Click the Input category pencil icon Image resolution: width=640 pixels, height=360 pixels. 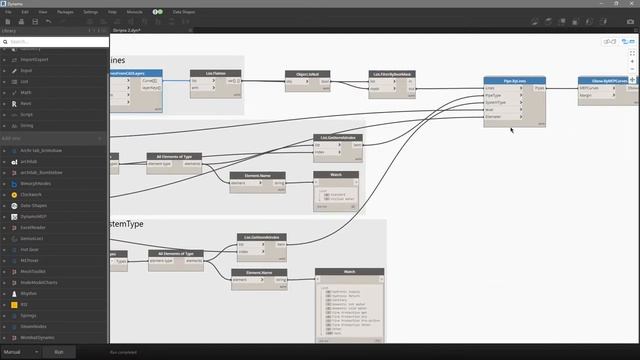click(14, 71)
